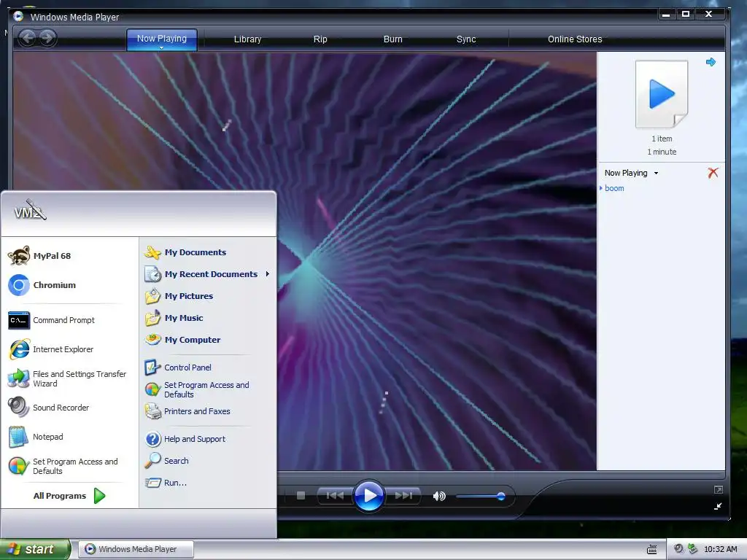
Task: Open the Rip tab
Action: pos(320,39)
